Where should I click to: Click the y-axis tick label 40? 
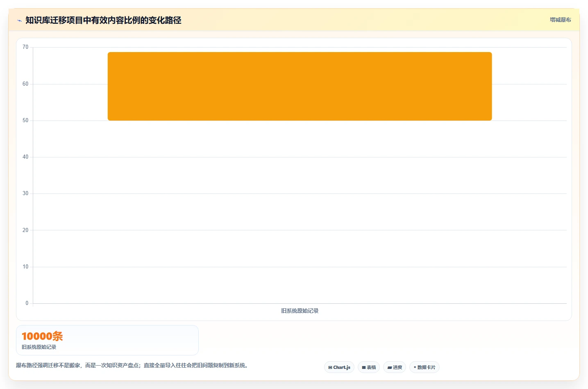[25, 157]
